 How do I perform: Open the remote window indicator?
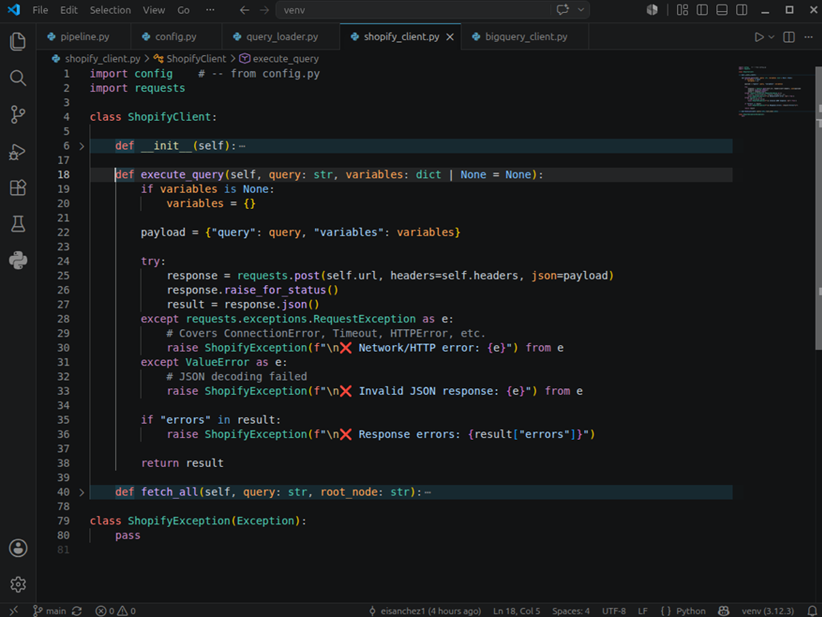pyautogui.click(x=14, y=610)
